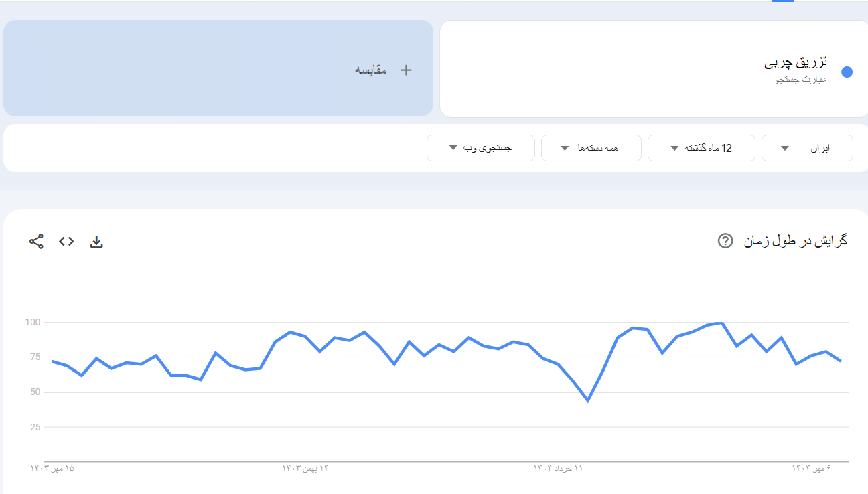This screenshot has width=868, height=494.
Task: Edit the search term تزریق چربی
Action: tap(795, 63)
